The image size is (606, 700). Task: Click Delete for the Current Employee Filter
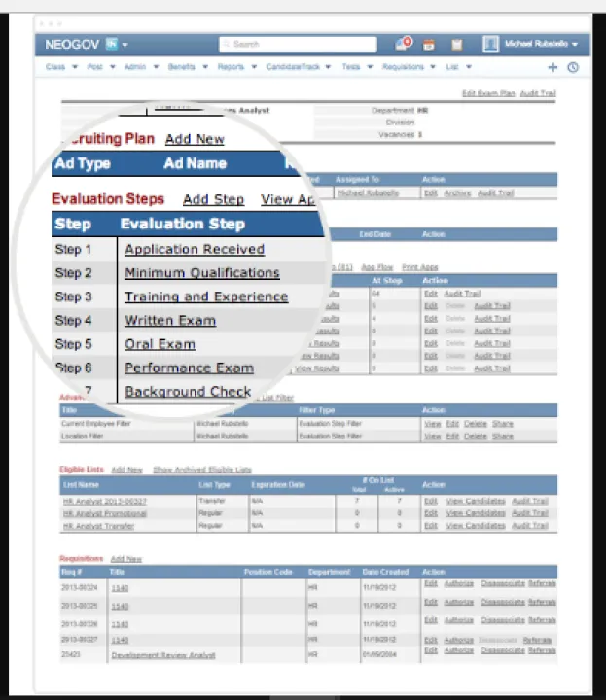476,424
